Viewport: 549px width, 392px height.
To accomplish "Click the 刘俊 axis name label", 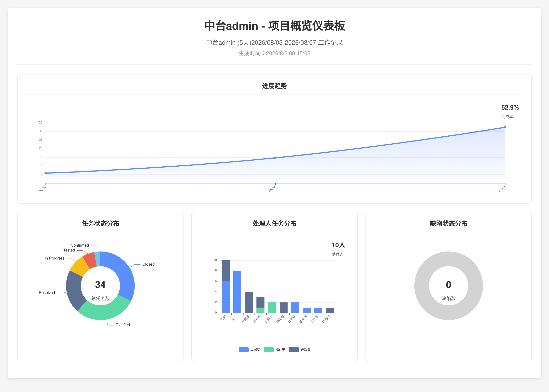I will coord(224,318).
